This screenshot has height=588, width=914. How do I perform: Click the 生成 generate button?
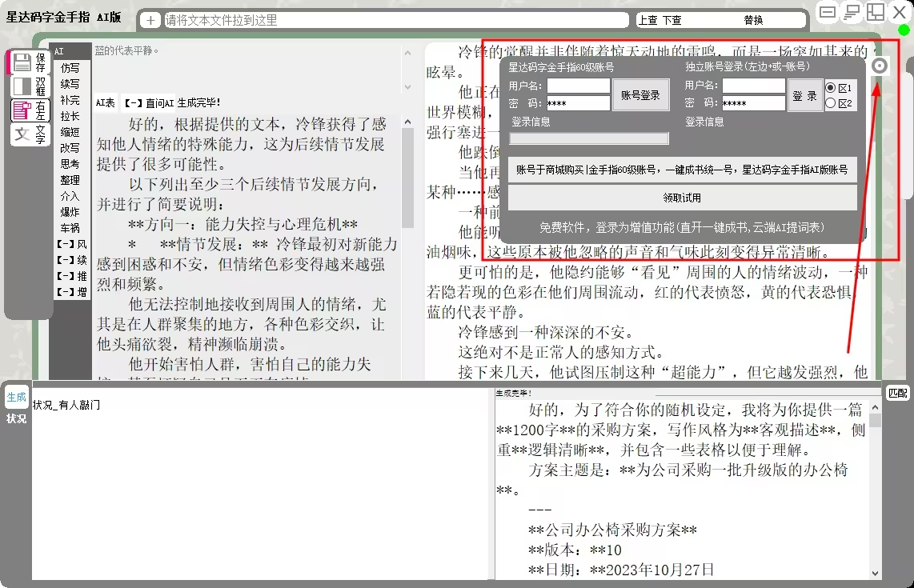coord(16,397)
